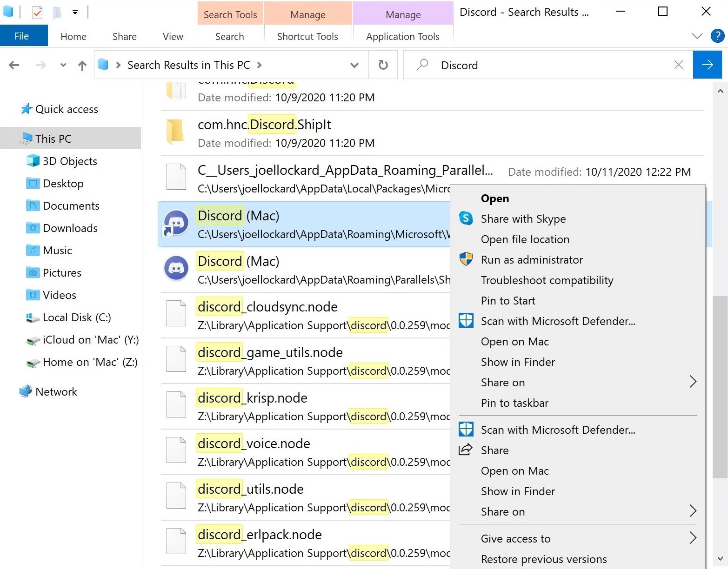Click the Share with Skype icon
Viewport: 728px width, 569px height.
click(466, 218)
